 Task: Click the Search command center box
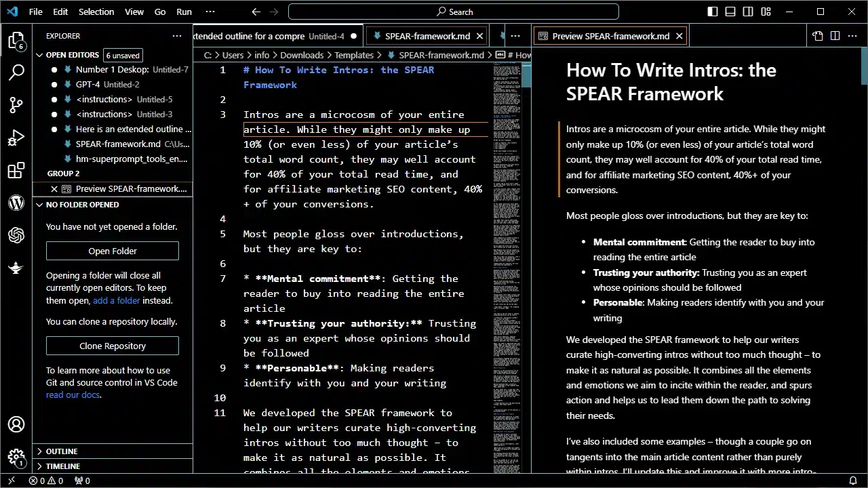[x=454, y=12]
